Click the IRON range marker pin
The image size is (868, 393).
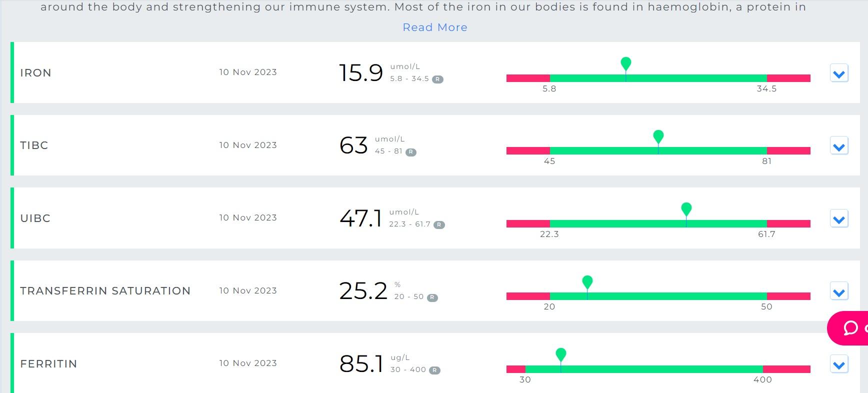pyautogui.click(x=625, y=63)
